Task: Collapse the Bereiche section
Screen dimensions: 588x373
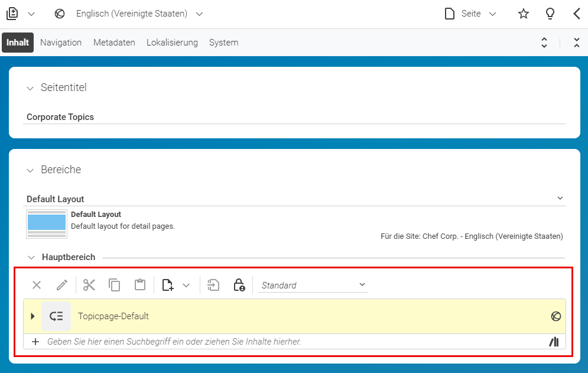Action: 30,171
